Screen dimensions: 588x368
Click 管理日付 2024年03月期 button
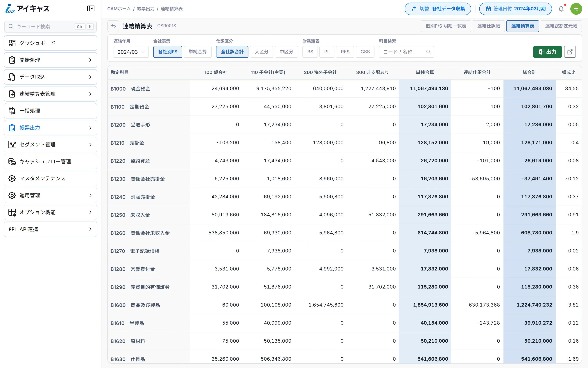[515, 9]
